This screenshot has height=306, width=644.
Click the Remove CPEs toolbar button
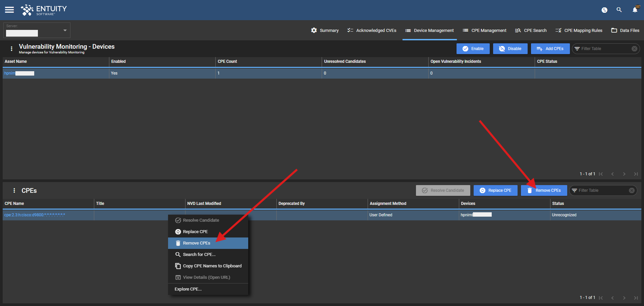point(544,190)
